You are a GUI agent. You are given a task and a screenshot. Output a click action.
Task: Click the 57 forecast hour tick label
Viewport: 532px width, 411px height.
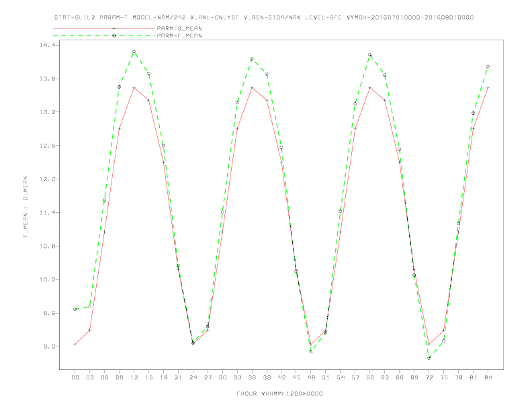pyautogui.click(x=355, y=377)
